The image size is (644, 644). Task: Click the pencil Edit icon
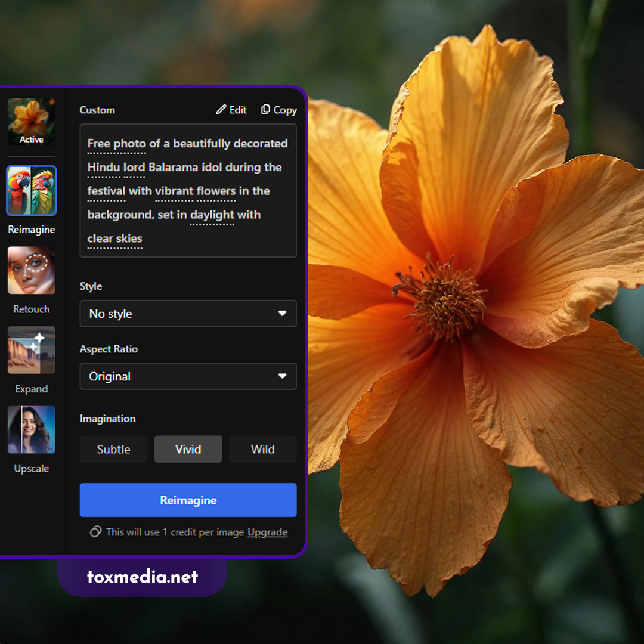click(x=221, y=110)
